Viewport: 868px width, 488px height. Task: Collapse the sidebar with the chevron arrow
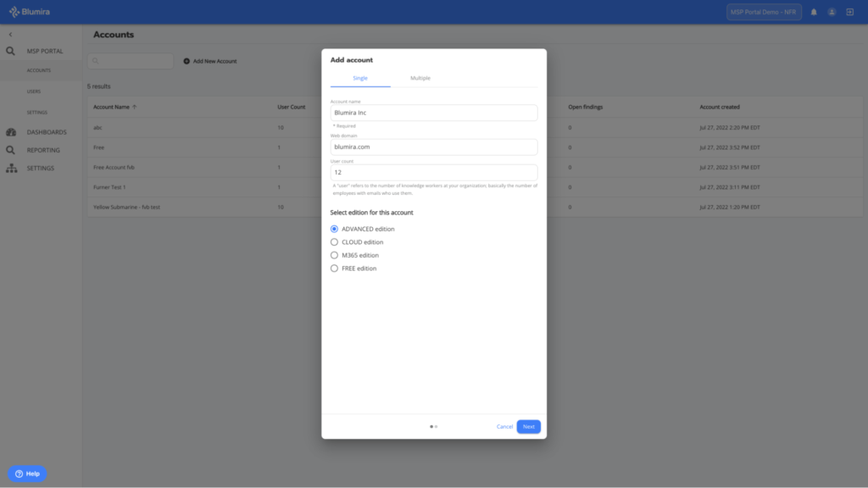(9, 34)
